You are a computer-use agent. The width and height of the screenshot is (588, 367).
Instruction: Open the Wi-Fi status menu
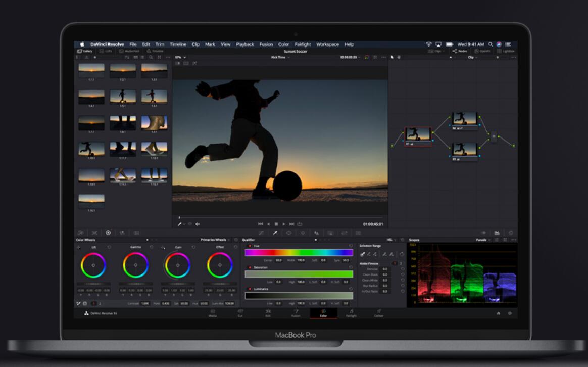point(429,44)
